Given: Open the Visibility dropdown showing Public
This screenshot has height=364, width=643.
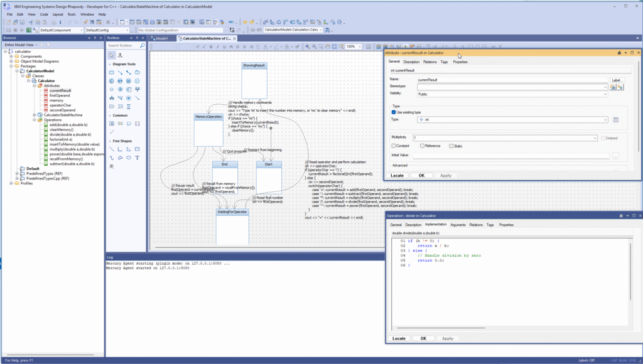Looking at the screenshot, I should 605,94.
